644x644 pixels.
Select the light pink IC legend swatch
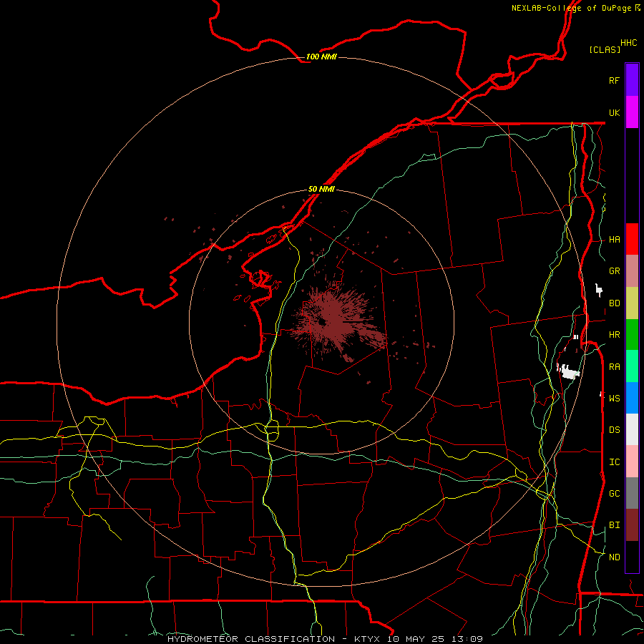click(632, 462)
